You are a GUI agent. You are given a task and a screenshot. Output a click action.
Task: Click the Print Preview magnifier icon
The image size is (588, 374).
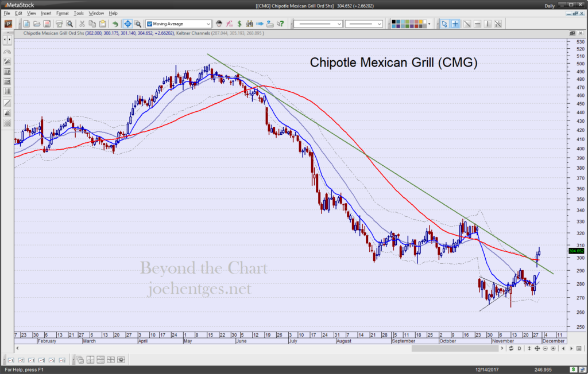click(69, 24)
